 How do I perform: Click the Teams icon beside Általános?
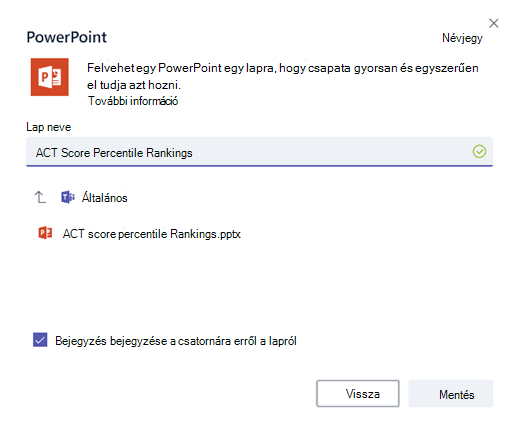[68, 197]
